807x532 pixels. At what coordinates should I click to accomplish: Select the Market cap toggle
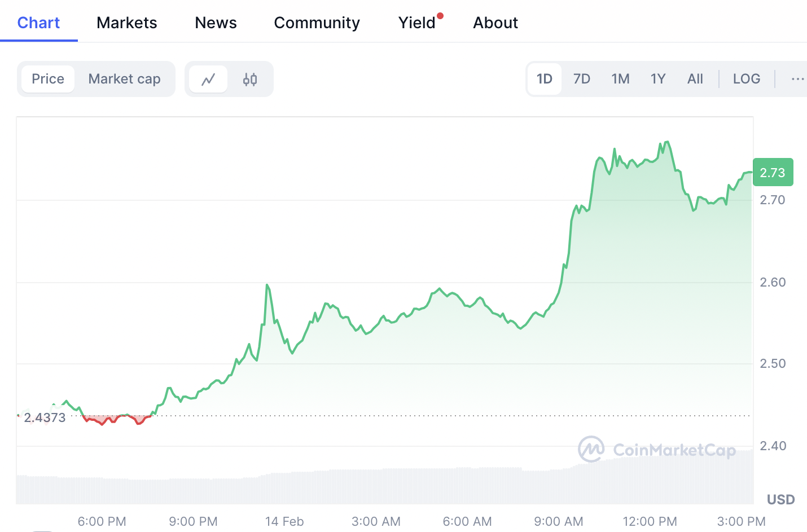125,79
